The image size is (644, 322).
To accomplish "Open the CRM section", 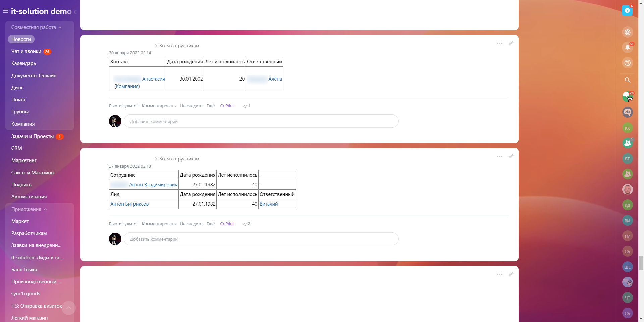I will 17,148.
